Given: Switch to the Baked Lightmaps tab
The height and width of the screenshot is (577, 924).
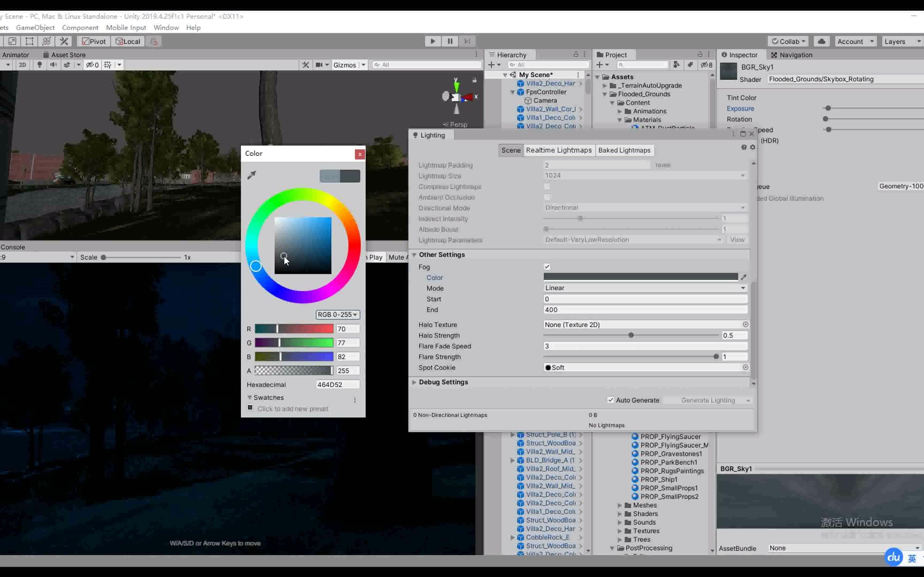Looking at the screenshot, I should [624, 150].
